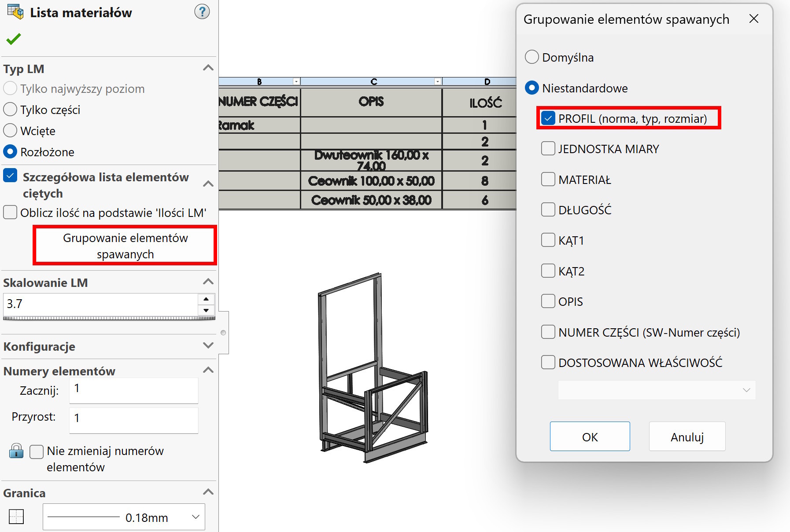This screenshot has height=532, width=790.
Task: Click column C header dropdown arrow
Action: [437, 81]
